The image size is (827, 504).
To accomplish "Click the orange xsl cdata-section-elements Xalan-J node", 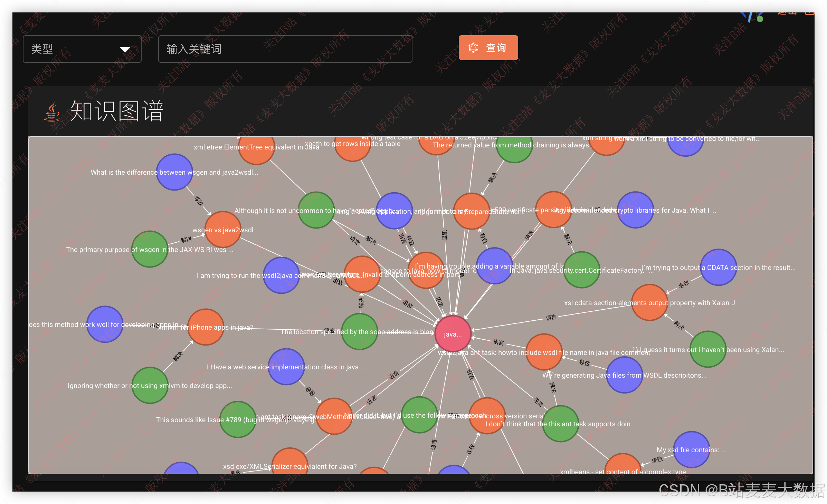I will point(649,302).
